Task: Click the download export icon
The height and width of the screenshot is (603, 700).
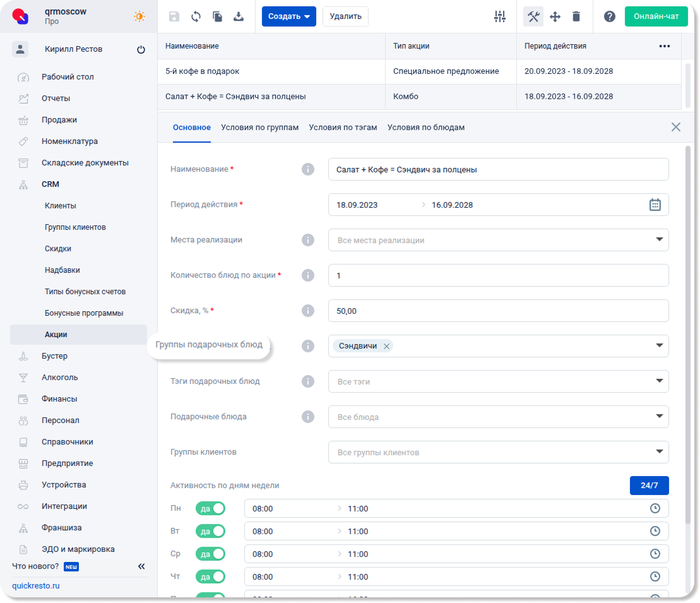Action: coord(239,16)
